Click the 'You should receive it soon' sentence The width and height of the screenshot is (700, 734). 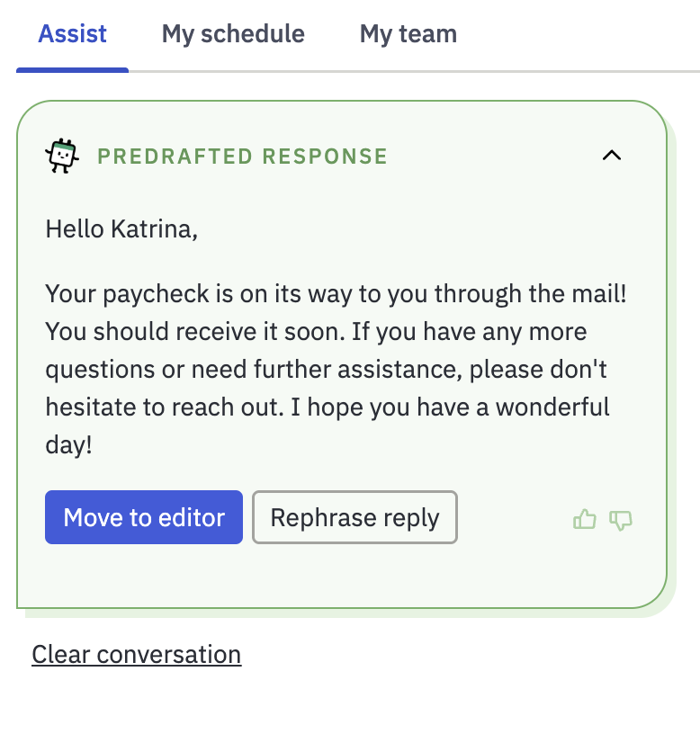pyautogui.click(x=195, y=331)
